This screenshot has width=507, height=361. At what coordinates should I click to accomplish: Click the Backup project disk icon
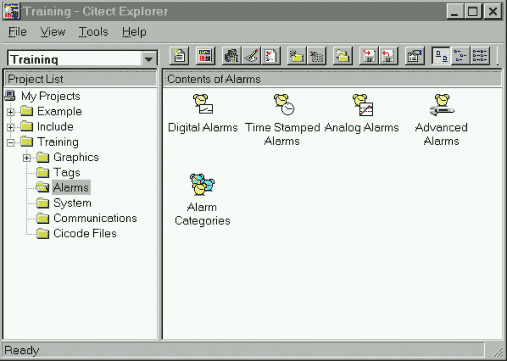coord(368,55)
